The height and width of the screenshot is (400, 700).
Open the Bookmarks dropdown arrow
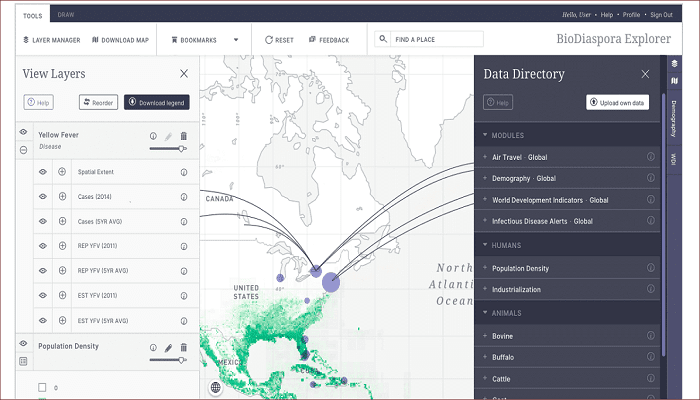coord(236,40)
